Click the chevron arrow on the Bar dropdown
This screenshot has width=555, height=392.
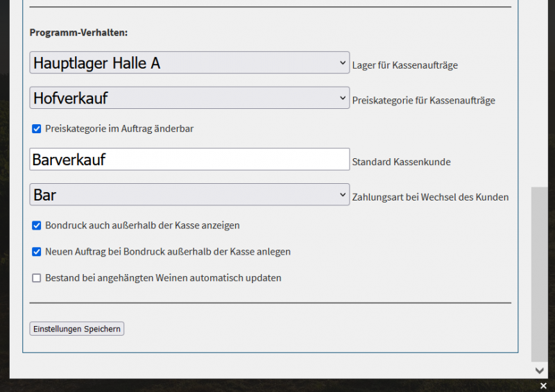point(343,195)
